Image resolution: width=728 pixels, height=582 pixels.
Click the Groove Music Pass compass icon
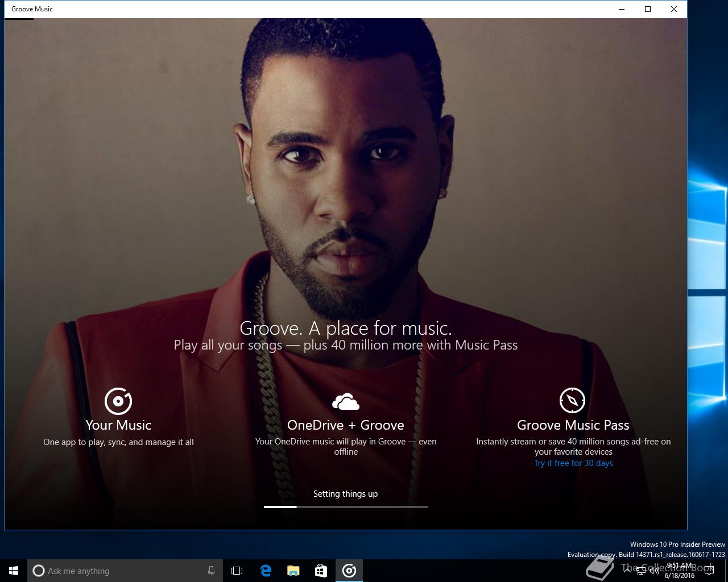[572, 401]
